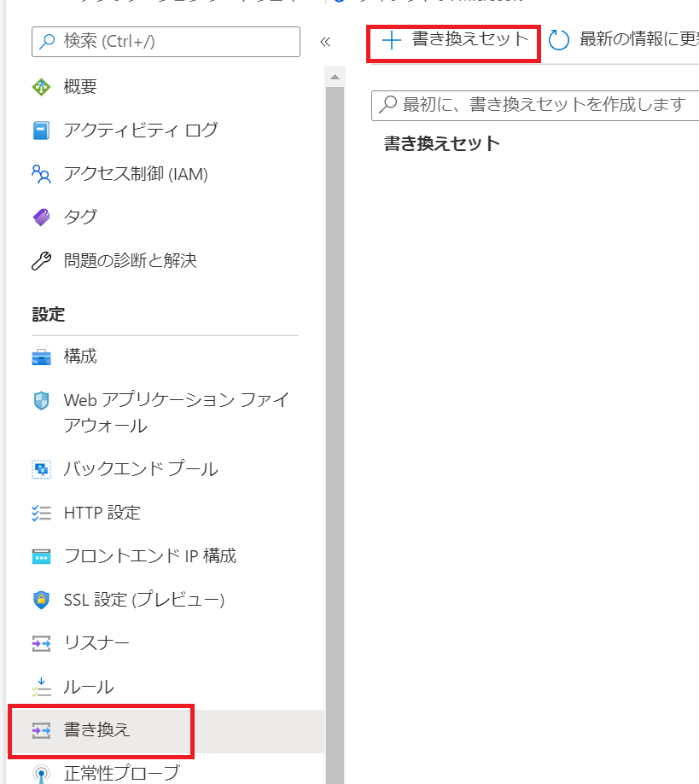The height and width of the screenshot is (784, 699).
Task: Click the magnifier in the rewrite set filter
Action: coord(387,104)
